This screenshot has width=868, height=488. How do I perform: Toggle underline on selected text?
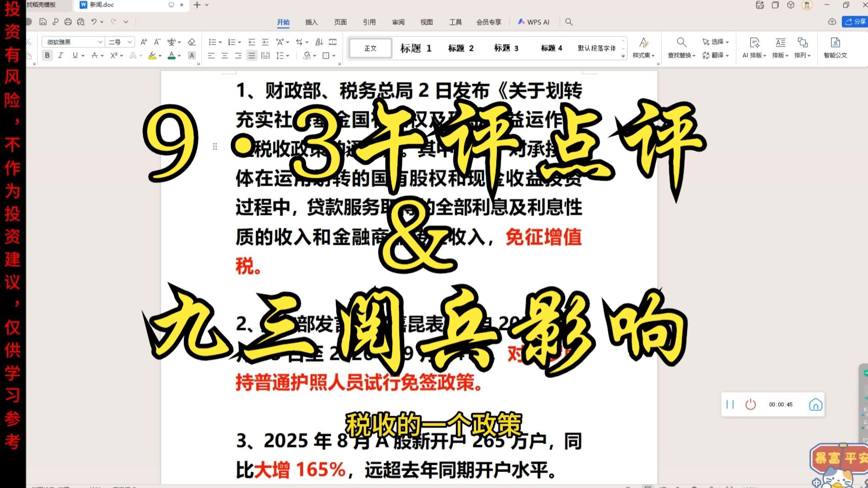tap(75, 55)
